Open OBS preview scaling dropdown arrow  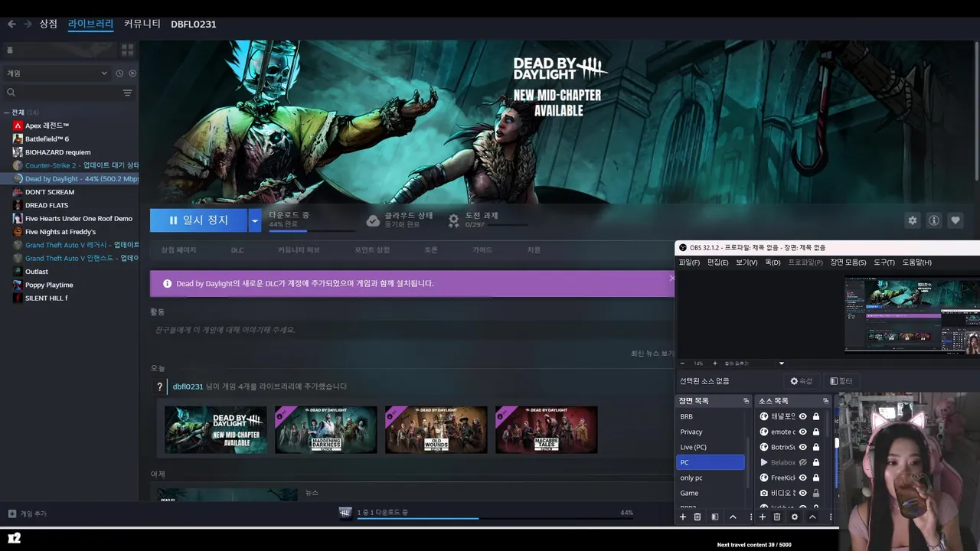click(x=781, y=363)
